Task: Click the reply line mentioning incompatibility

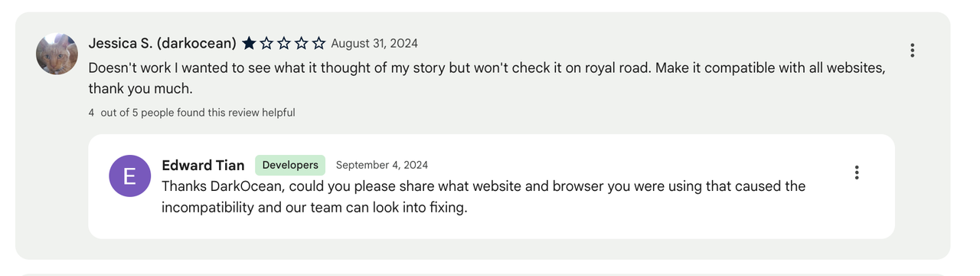Action: click(x=314, y=208)
